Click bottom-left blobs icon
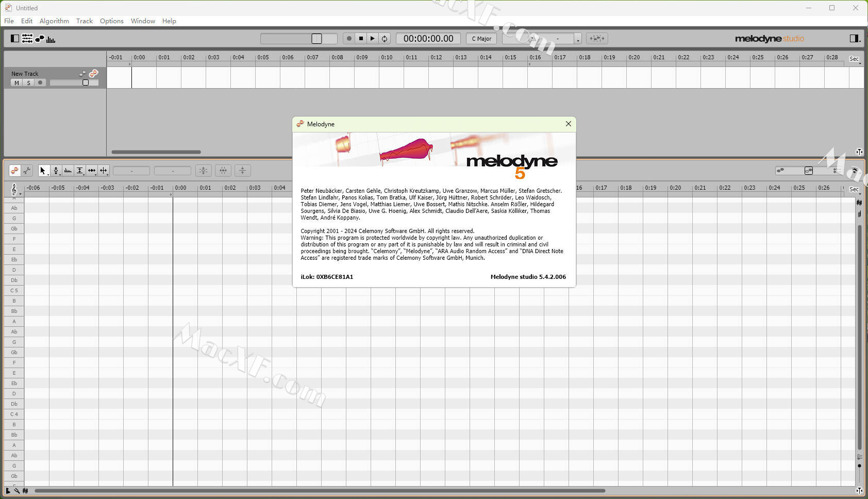Image resolution: width=868 pixels, height=499 pixels. [25, 491]
